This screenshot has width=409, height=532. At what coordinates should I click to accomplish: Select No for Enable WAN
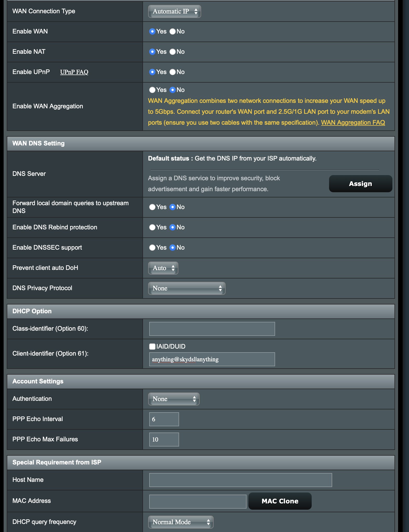pyautogui.click(x=173, y=31)
